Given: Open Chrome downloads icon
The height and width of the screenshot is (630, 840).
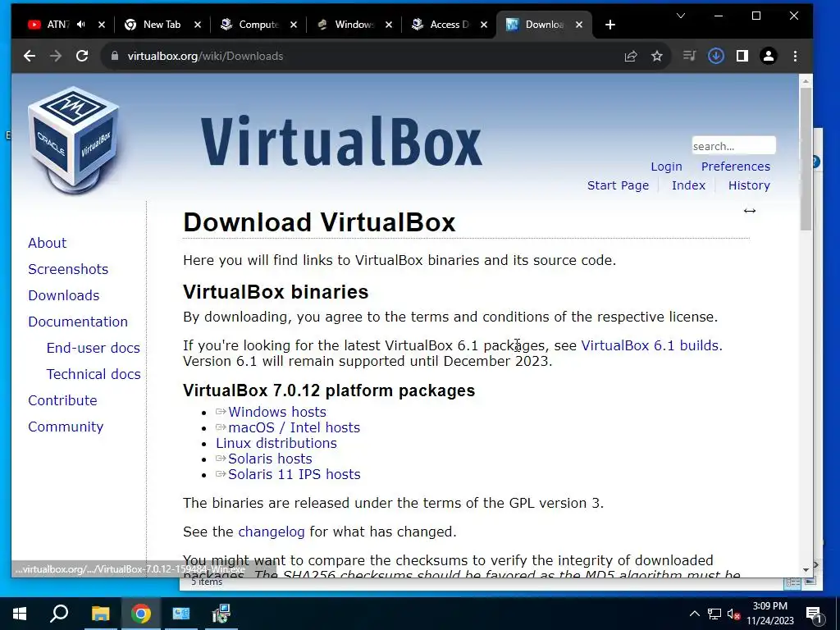Looking at the screenshot, I should pos(715,56).
